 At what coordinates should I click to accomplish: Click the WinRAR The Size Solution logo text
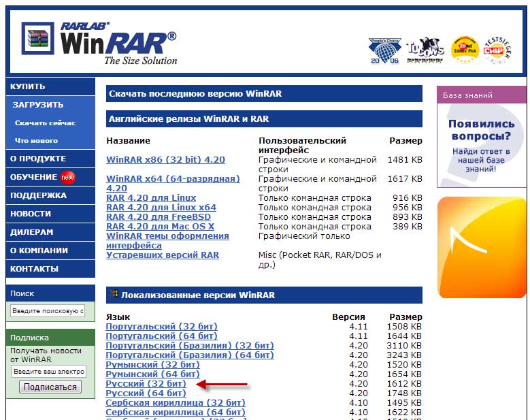pos(118,44)
